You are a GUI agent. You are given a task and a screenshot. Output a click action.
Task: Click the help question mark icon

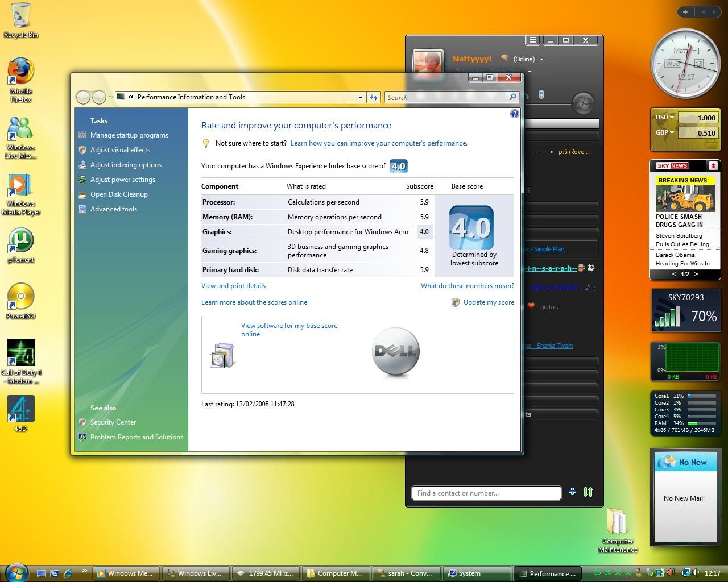tap(514, 114)
